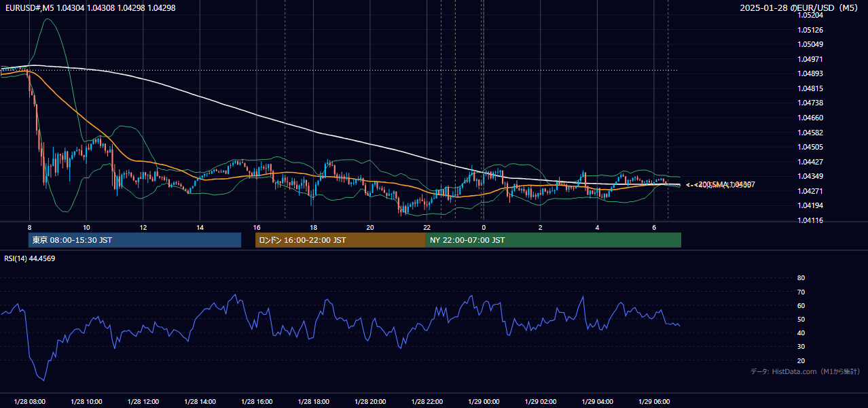Viewport: 868px width, 408px height.
Task: Click hour tick 4 under the price chart
Action: click(597, 227)
